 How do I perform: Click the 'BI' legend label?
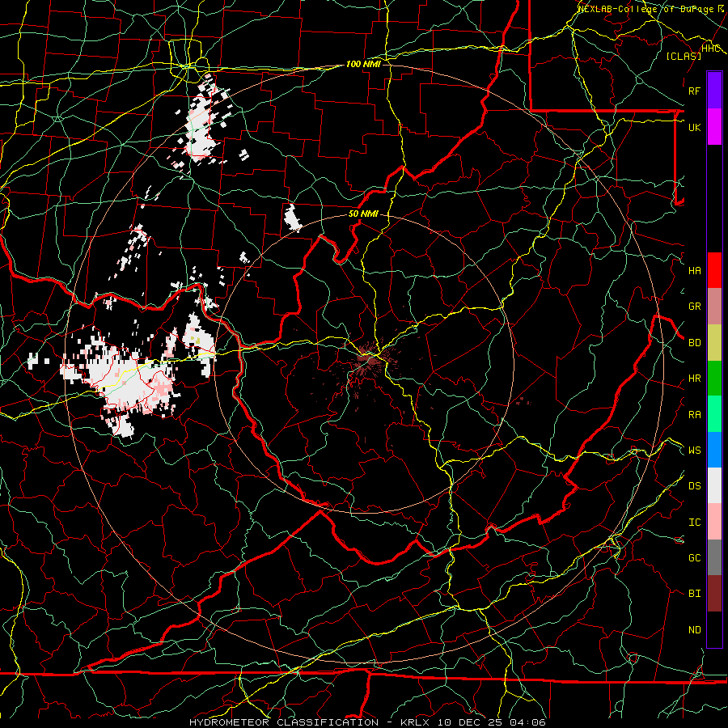tap(694, 594)
